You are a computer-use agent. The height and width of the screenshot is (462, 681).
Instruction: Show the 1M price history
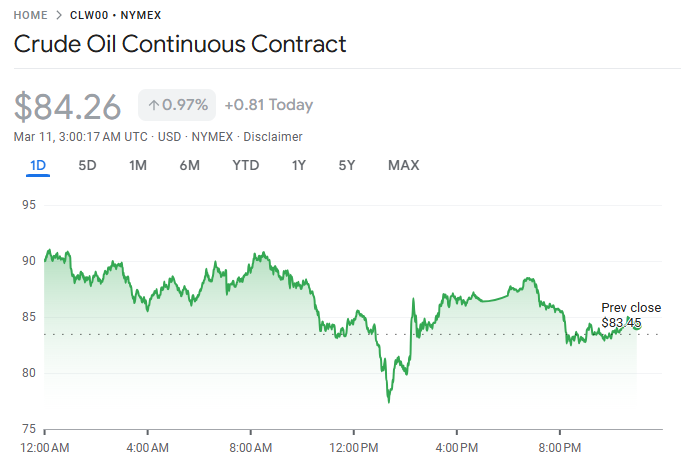click(138, 165)
